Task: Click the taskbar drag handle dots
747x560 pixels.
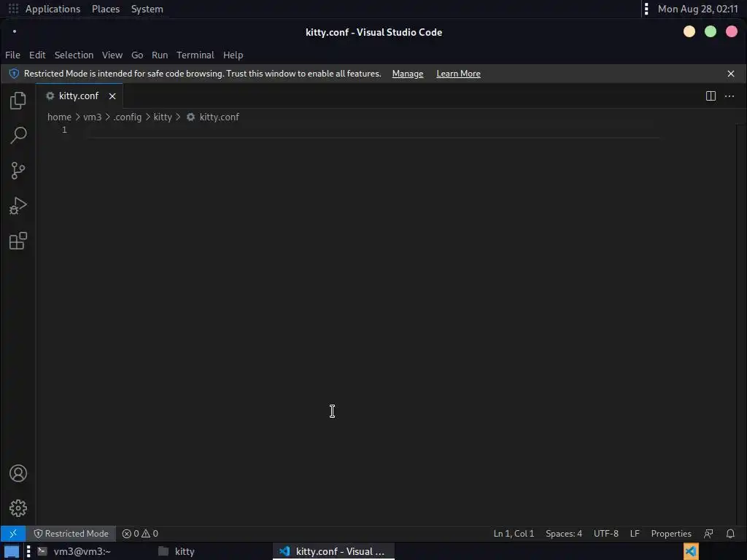Action: [28, 551]
